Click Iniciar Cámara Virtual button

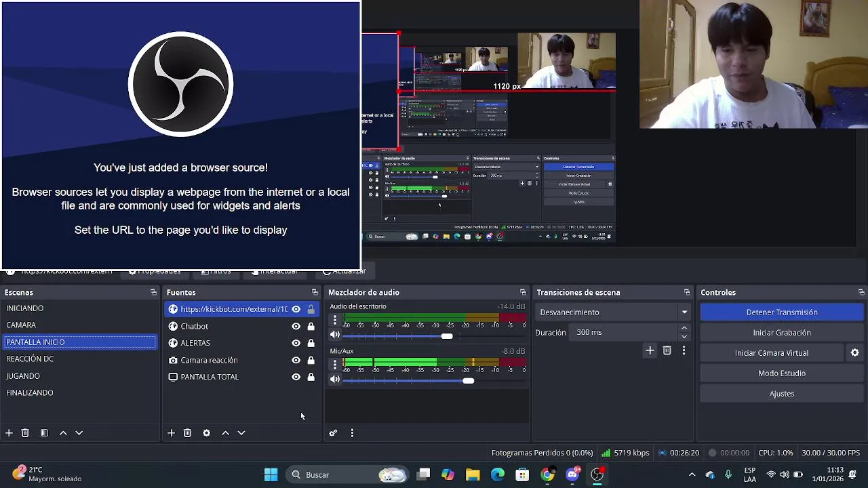point(772,353)
